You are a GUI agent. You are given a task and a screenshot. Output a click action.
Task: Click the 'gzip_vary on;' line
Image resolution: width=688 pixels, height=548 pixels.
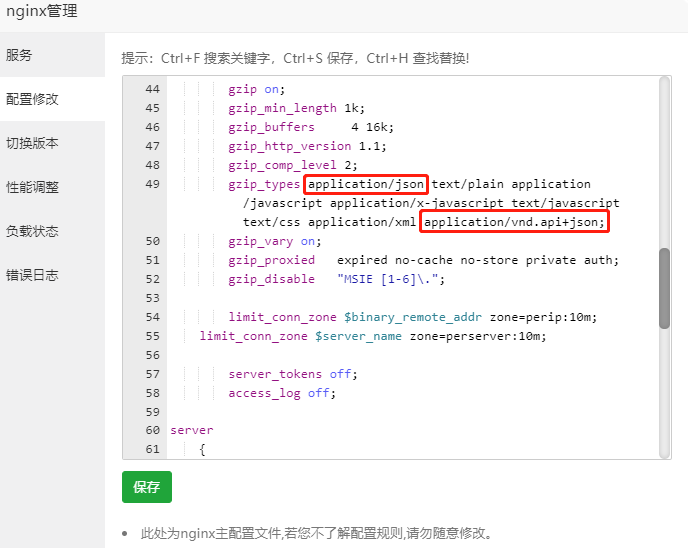pos(275,241)
